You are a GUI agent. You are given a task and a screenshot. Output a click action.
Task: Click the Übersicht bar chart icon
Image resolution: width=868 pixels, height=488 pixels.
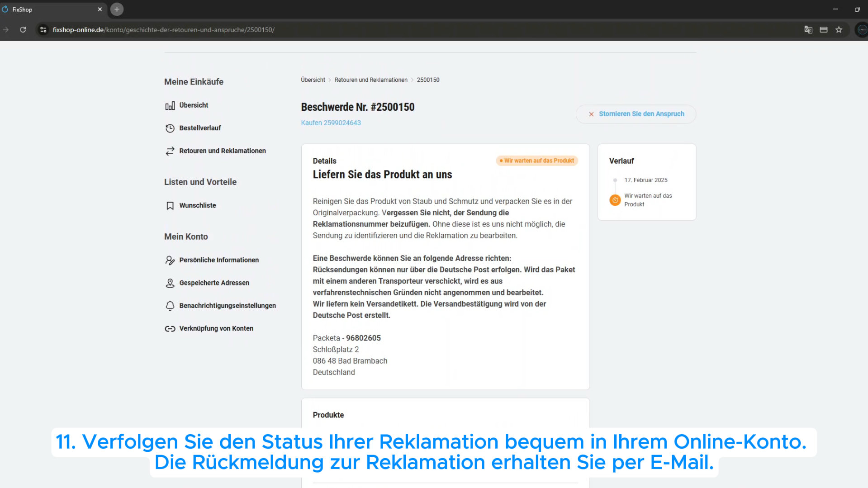pos(170,106)
